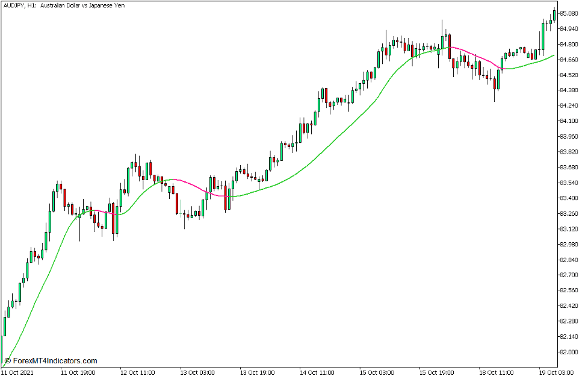Viewport: 588px width, 379px height.
Task: Click the 13 Oct 19:00 time label
Action: (x=256, y=372)
